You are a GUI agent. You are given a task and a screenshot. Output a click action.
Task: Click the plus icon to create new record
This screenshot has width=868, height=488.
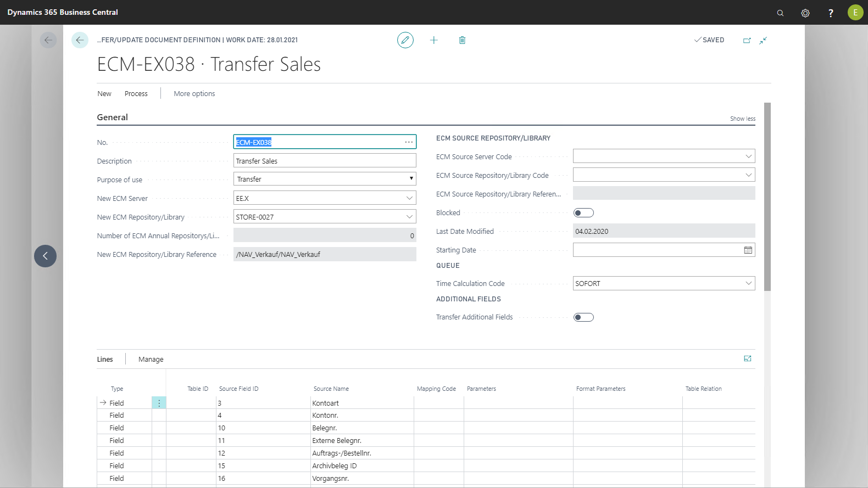[433, 40]
